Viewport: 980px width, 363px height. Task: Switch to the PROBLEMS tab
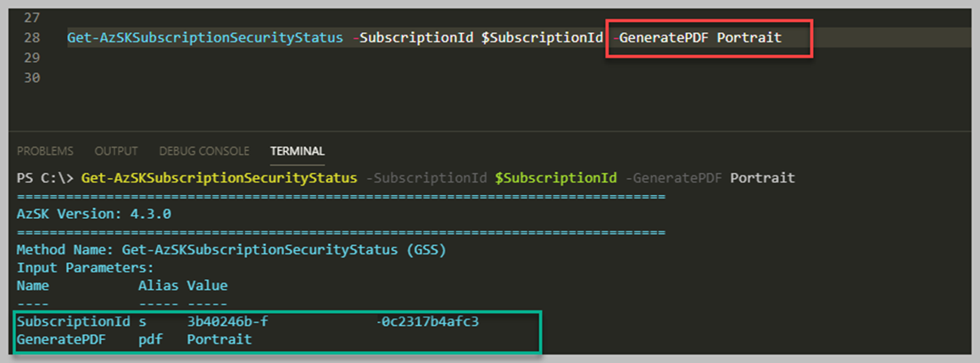45,151
